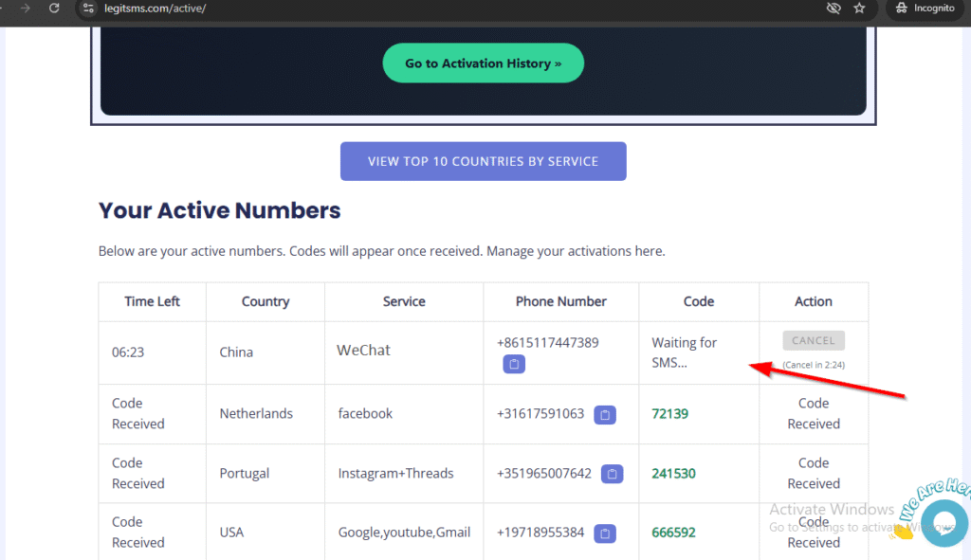
Task: Click the Go to Activation History button
Action: point(483,63)
